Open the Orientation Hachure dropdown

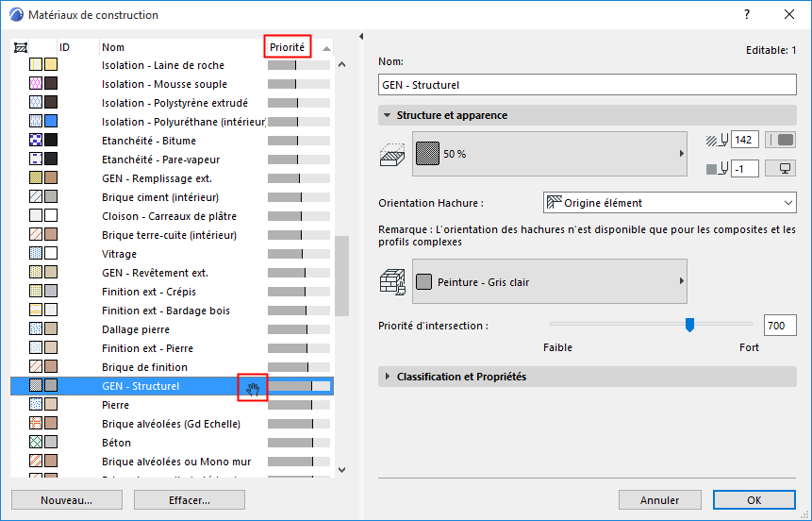click(670, 203)
